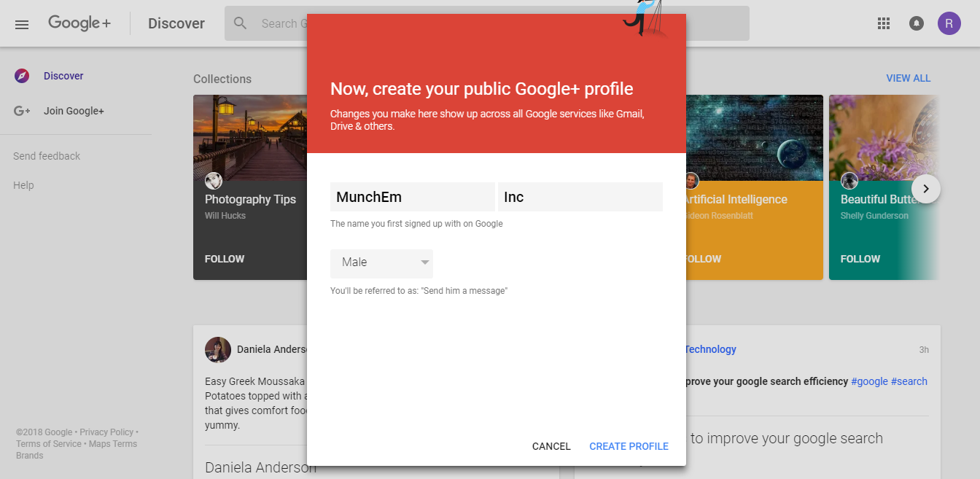Viewport: 980px width, 479px height.
Task: Open the Maps Terms link
Action: pyautogui.click(x=113, y=444)
